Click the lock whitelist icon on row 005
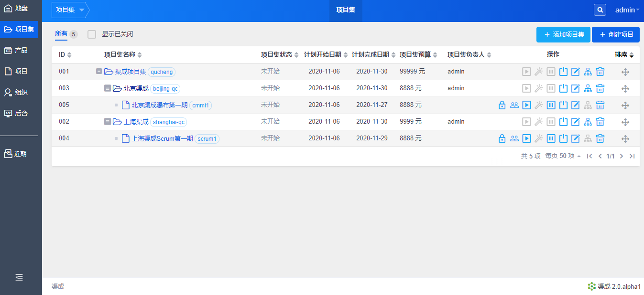The image size is (644, 295). [502, 105]
